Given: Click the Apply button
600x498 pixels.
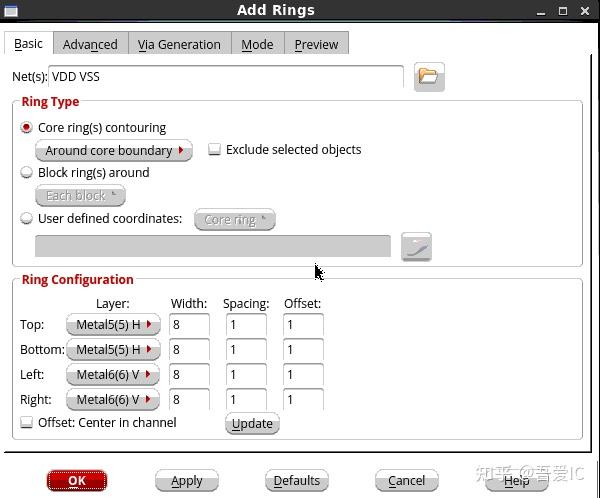Looking at the screenshot, I should click(x=187, y=480).
